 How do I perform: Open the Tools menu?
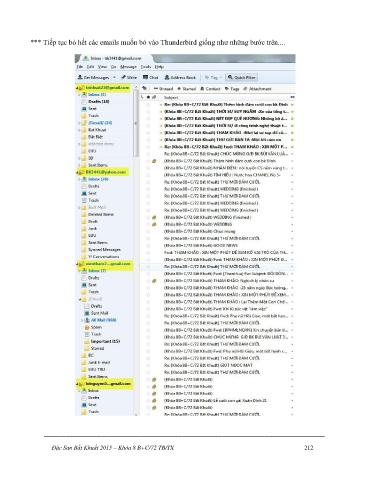146,67
